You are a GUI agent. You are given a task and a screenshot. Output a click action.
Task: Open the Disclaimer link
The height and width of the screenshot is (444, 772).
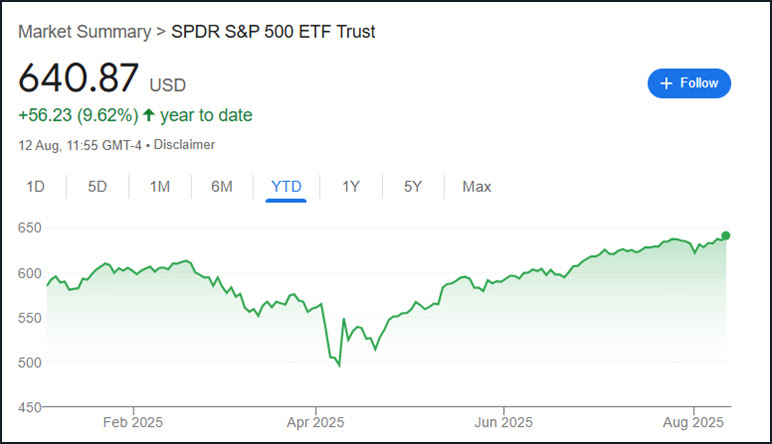tap(185, 145)
